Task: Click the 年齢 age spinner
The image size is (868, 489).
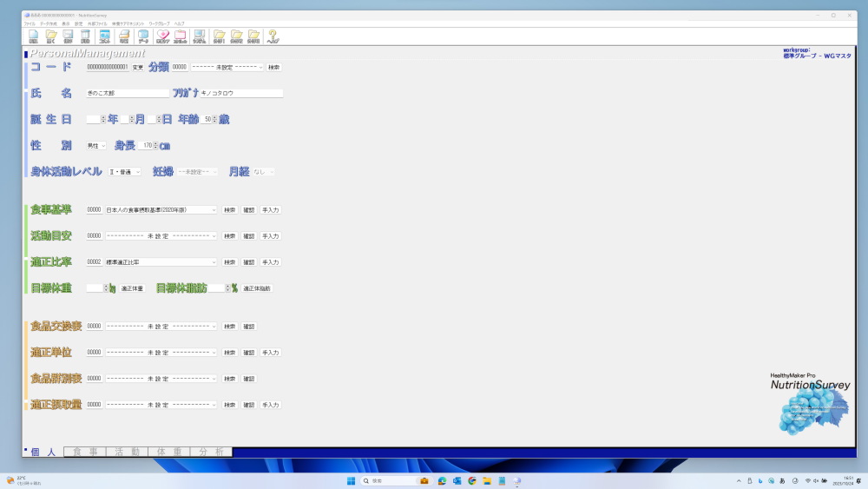Action: 208,119
